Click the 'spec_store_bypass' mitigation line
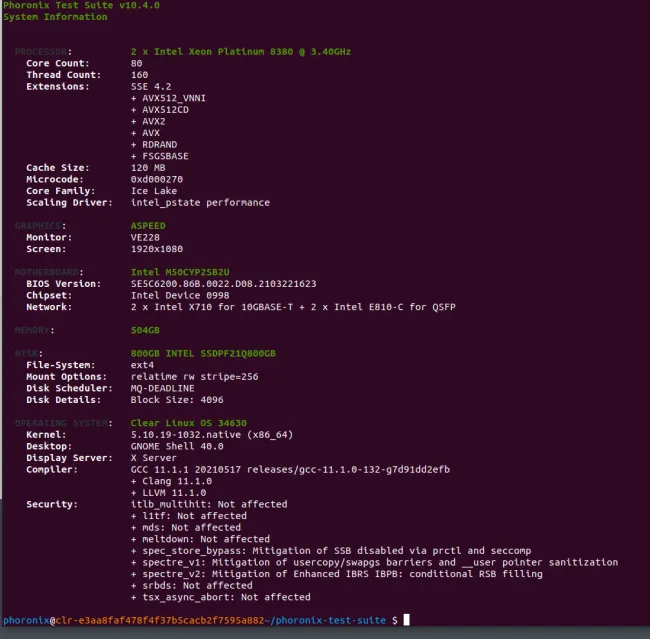 click(x=331, y=551)
